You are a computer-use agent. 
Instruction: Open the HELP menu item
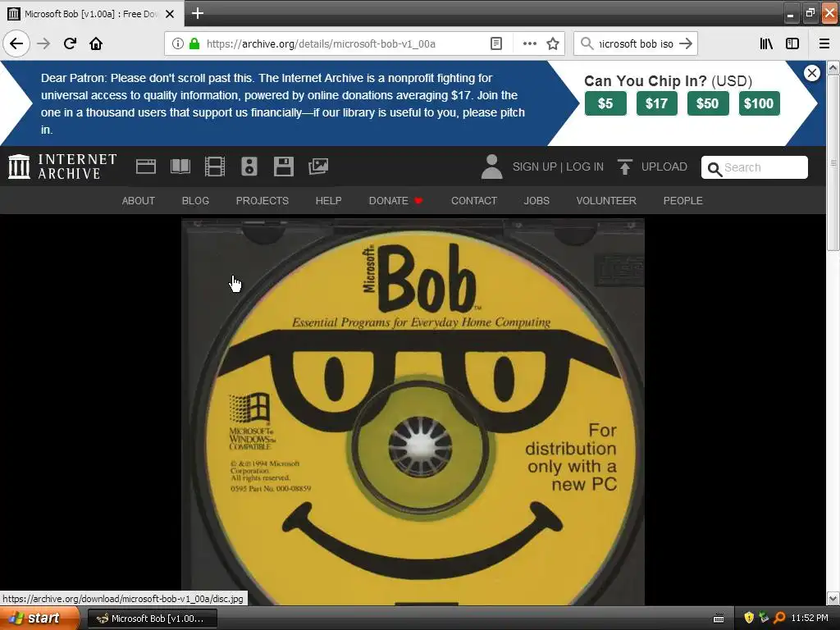[x=328, y=201]
